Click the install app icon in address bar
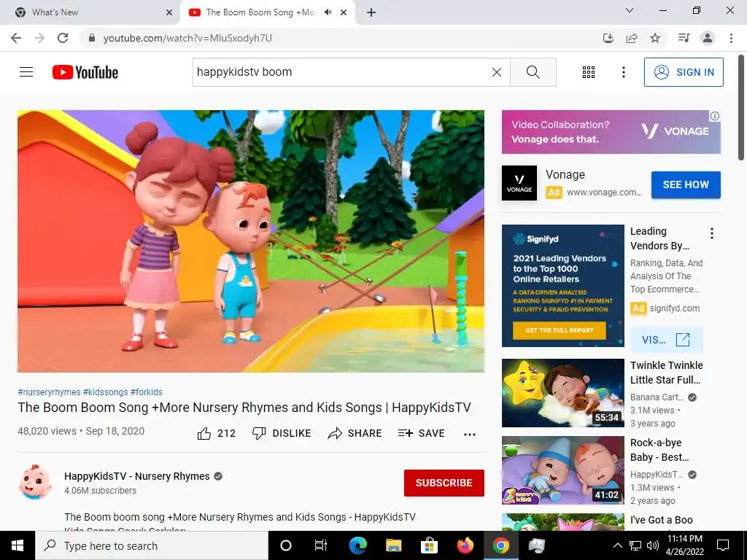Screen dimensions: 747x560 pos(608,38)
